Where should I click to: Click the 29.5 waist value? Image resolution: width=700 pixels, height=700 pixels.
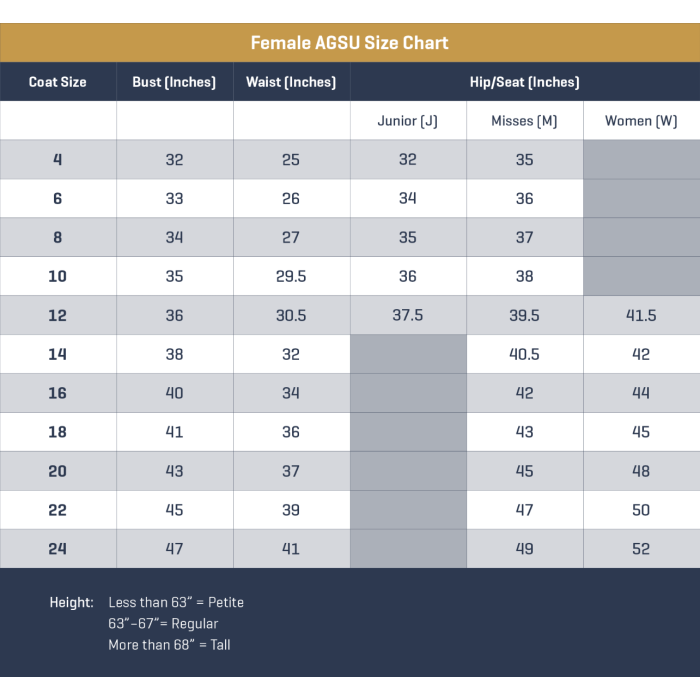(291, 277)
